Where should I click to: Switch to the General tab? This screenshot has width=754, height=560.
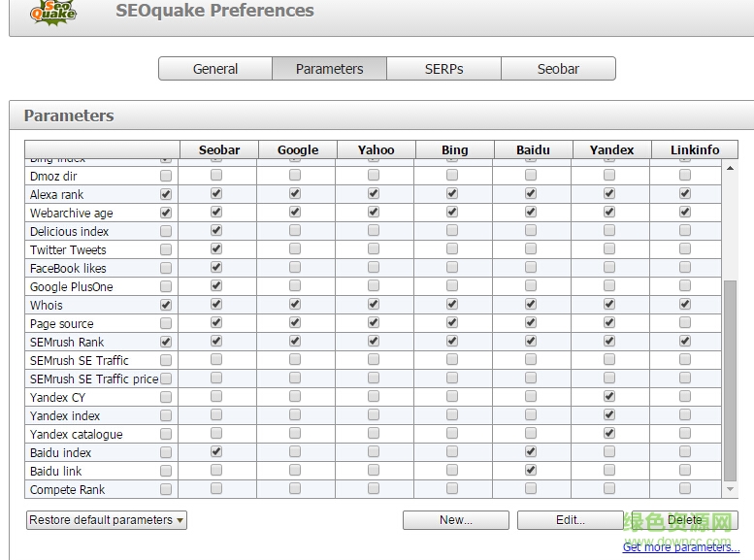click(x=215, y=69)
